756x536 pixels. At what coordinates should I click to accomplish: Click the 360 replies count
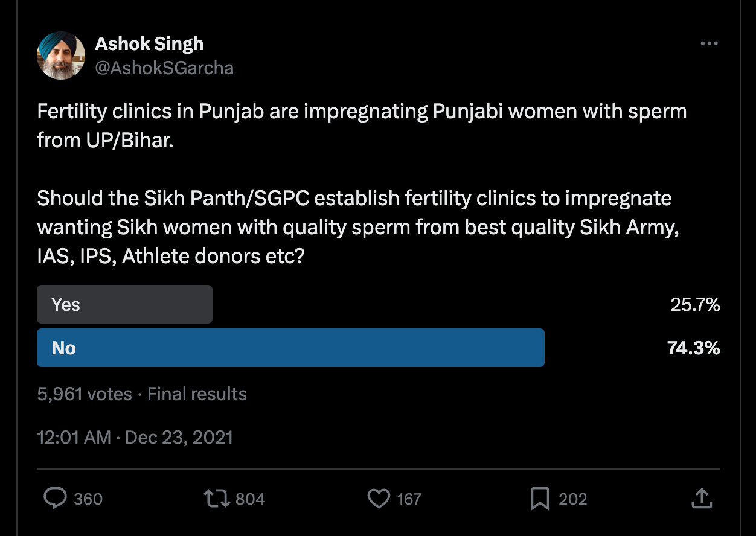point(88,499)
